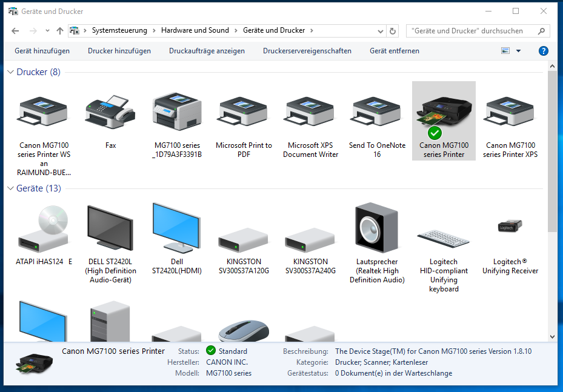563x392 pixels.
Task: Expand the chevron before Systemsteuerung breadcrumb
Action: click(85, 30)
